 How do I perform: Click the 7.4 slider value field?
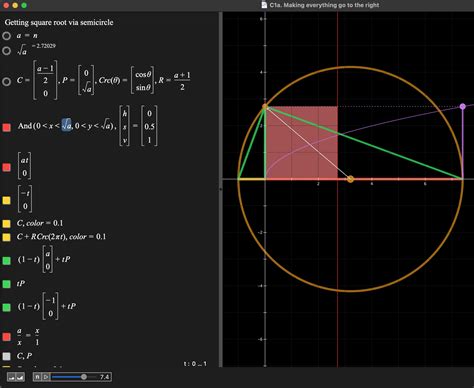(x=104, y=377)
